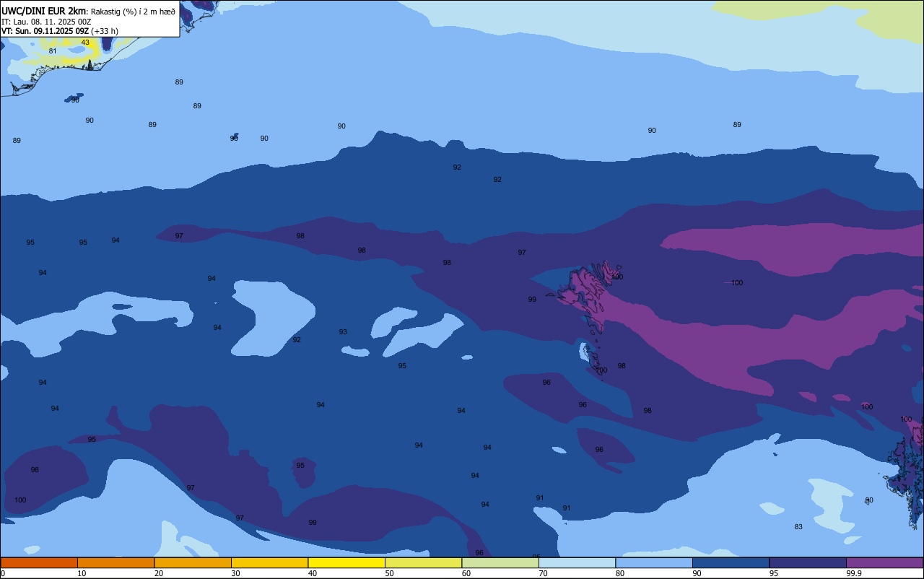Viewport: 924px width, 579px height.
Task: Click the title text "UWC/DINI EUR 2km"
Action: coord(44,11)
